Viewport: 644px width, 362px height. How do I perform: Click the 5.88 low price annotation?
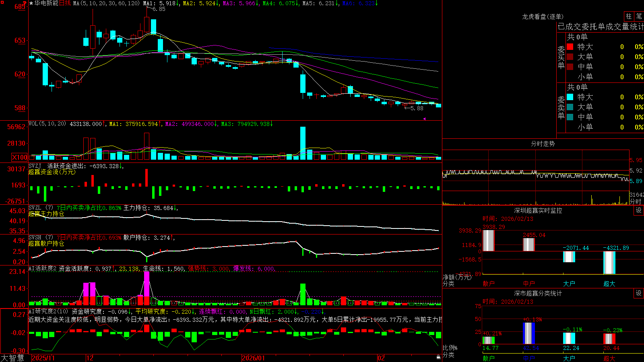pyautogui.click(x=417, y=108)
